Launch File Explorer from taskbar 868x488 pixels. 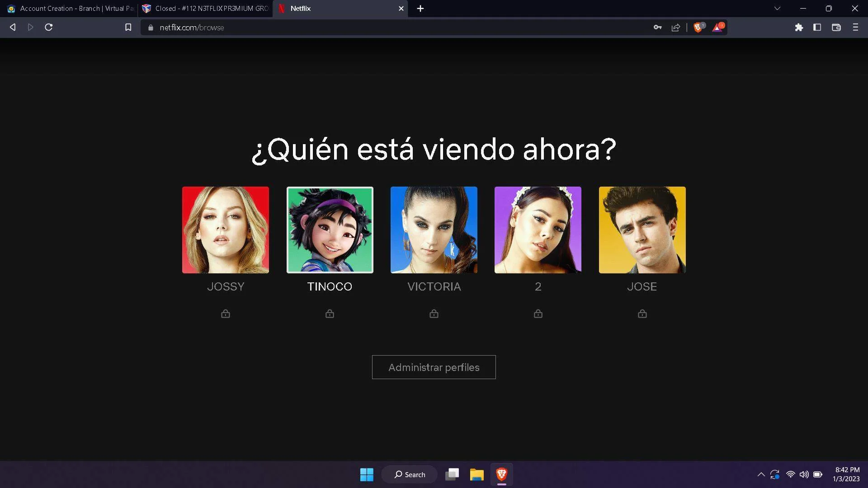click(x=477, y=474)
